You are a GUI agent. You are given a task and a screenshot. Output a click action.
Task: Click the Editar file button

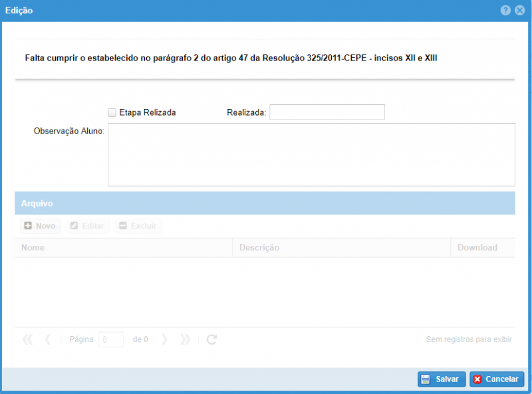click(87, 226)
